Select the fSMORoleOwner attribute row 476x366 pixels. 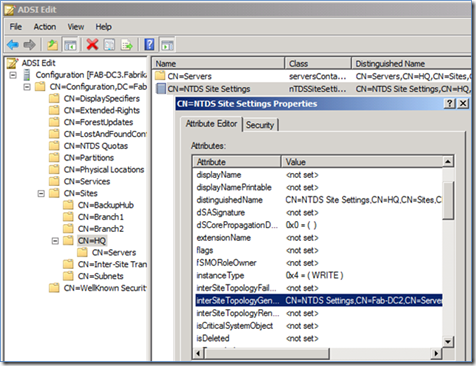pos(318,263)
